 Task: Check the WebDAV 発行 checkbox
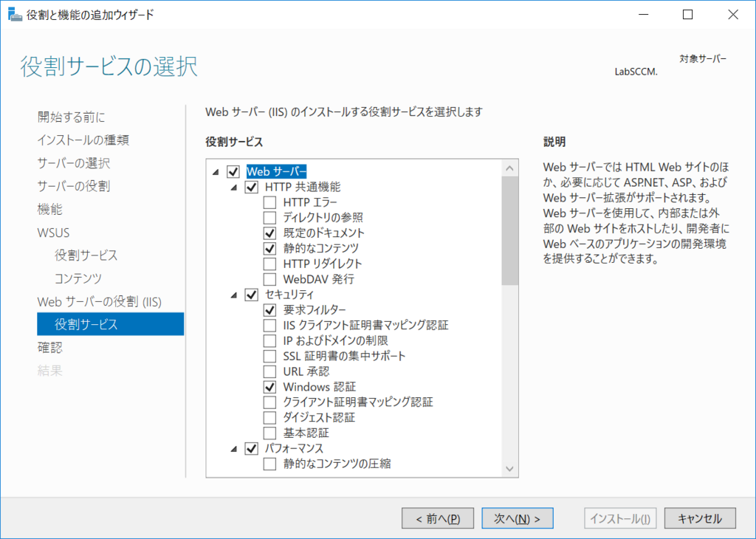[x=270, y=279]
